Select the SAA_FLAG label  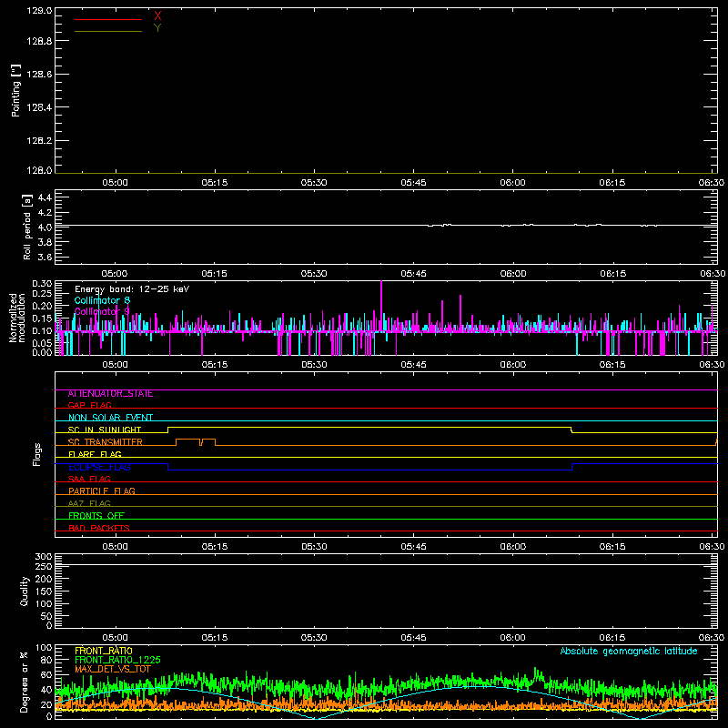click(89, 479)
